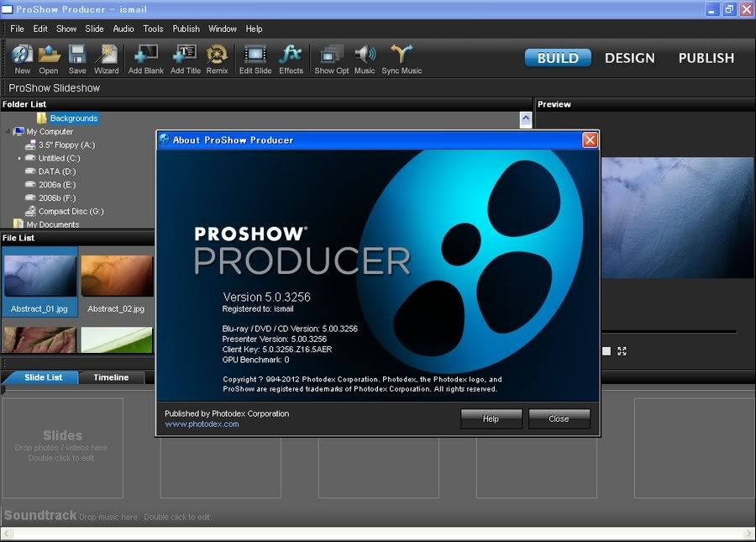The image size is (756, 542).
Task: Select the Abstract_01.jpg thumbnail
Action: tap(39, 282)
